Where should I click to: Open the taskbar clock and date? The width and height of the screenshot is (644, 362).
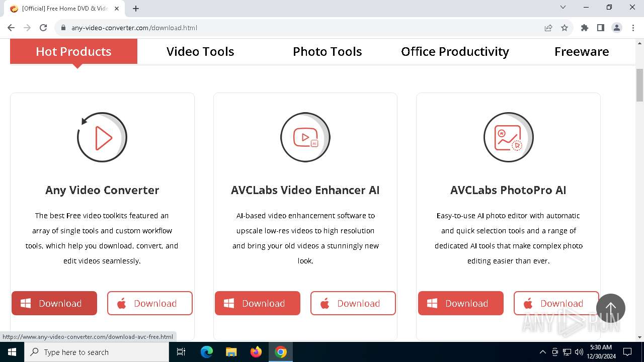(x=601, y=352)
